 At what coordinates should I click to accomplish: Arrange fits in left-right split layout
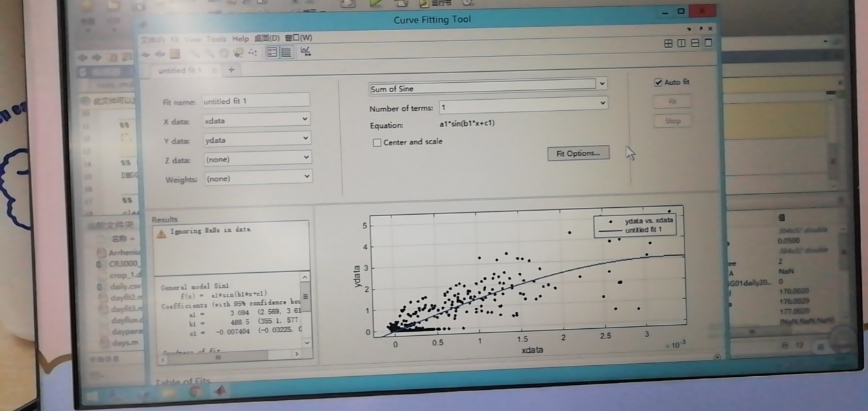681,43
